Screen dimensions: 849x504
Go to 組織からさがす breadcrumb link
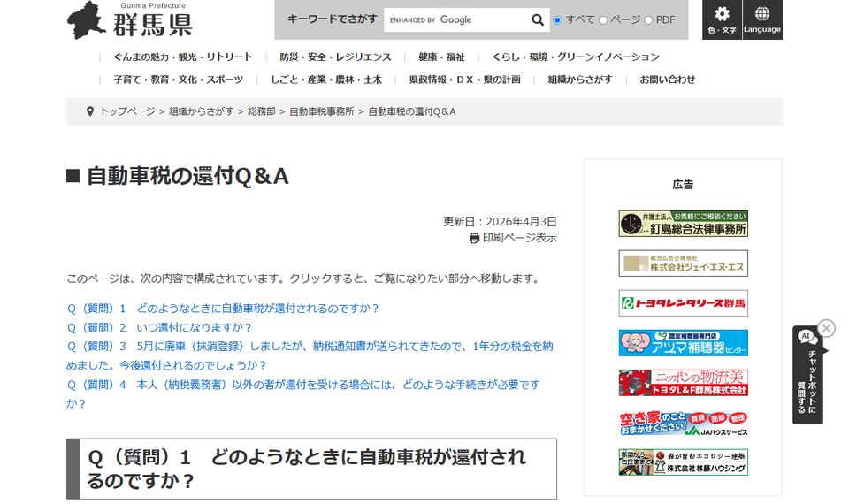click(x=201, y=111)
